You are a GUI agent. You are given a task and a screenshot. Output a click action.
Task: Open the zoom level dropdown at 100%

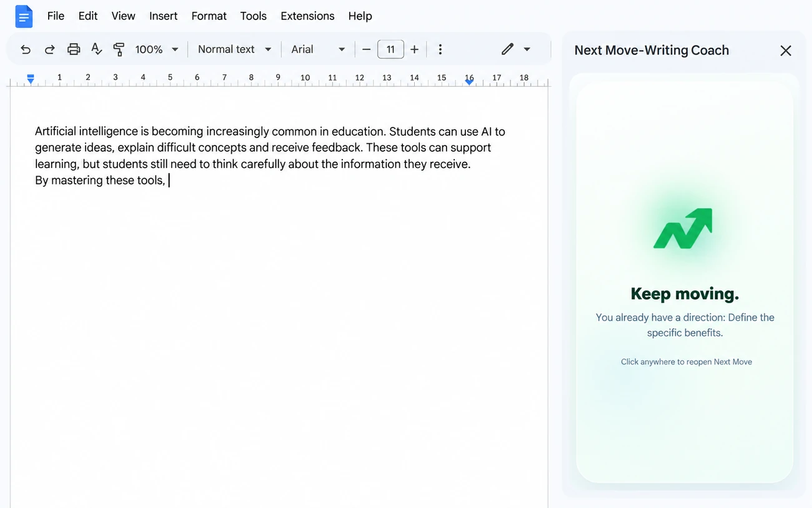tap(157, 49)
